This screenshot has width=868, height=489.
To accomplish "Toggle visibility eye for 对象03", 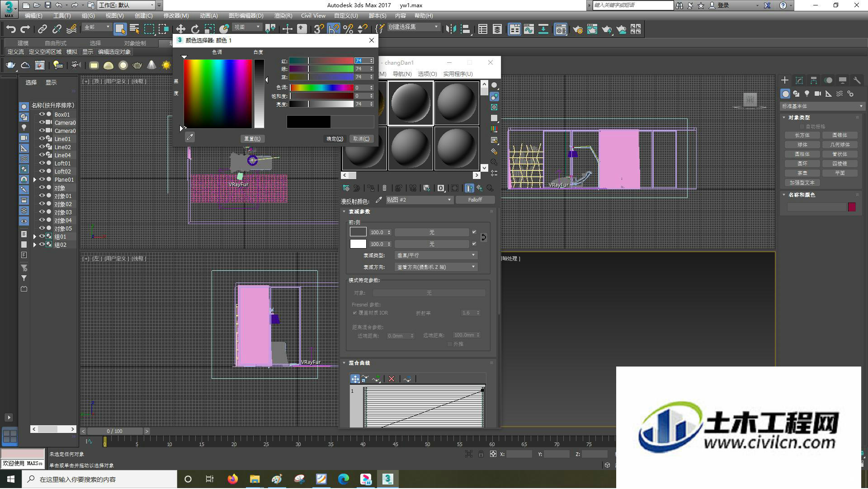I will (42, 212).
